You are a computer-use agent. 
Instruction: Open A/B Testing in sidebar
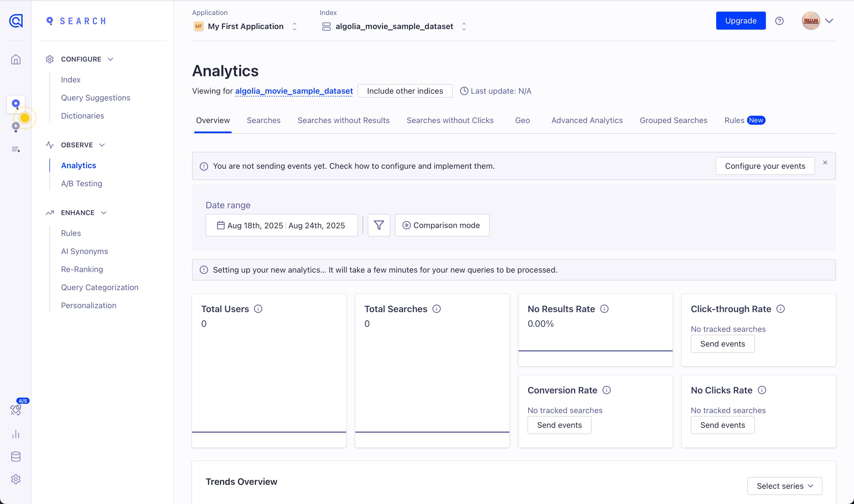82,183
